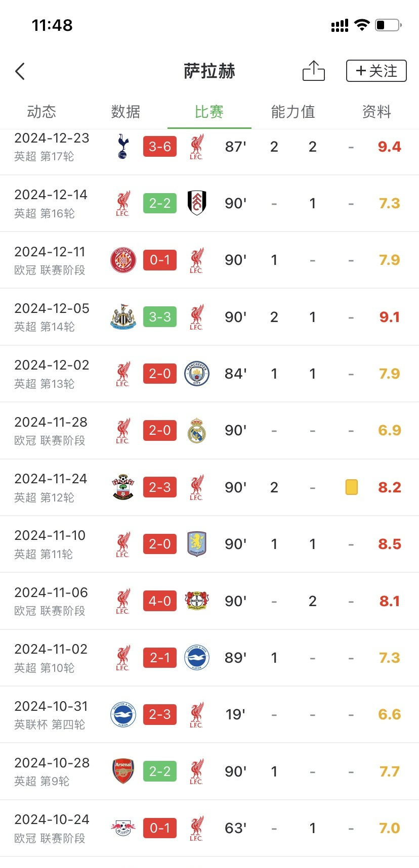Image resolution: width=419 pixels, height=868 pixels.
Task: Tap Fulham crest in 2024-12-14 match
Action: (x=197, y=203)
